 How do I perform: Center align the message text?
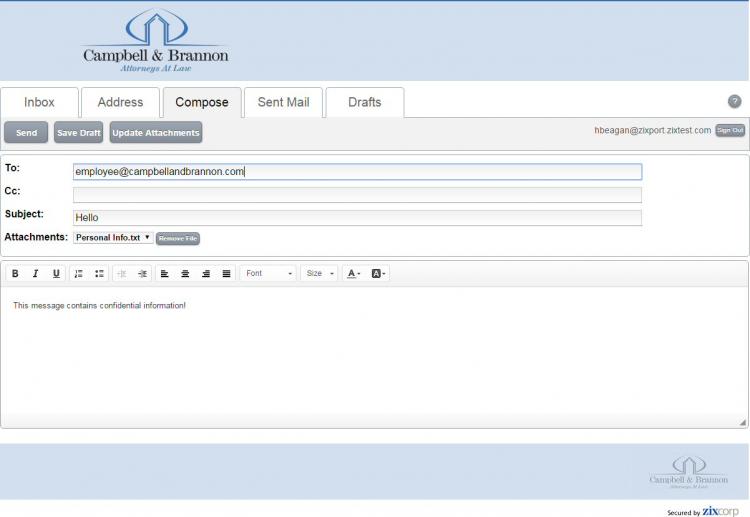coord(185,273)
